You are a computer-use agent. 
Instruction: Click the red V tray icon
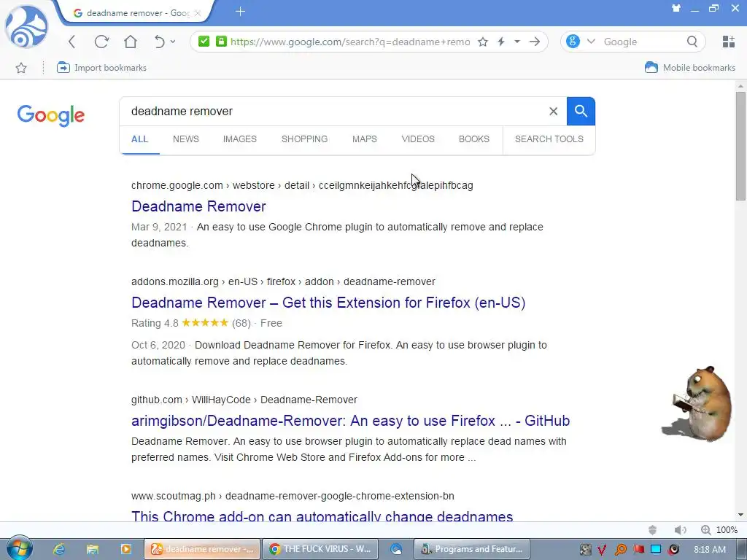point(602,550)
